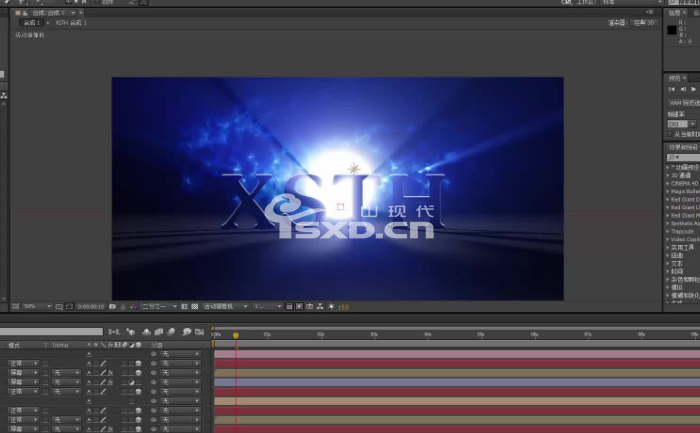This screenshot has width=700, height=433.
Task: Switch to the 信息 info panel tab
Action: click(674, 13)
